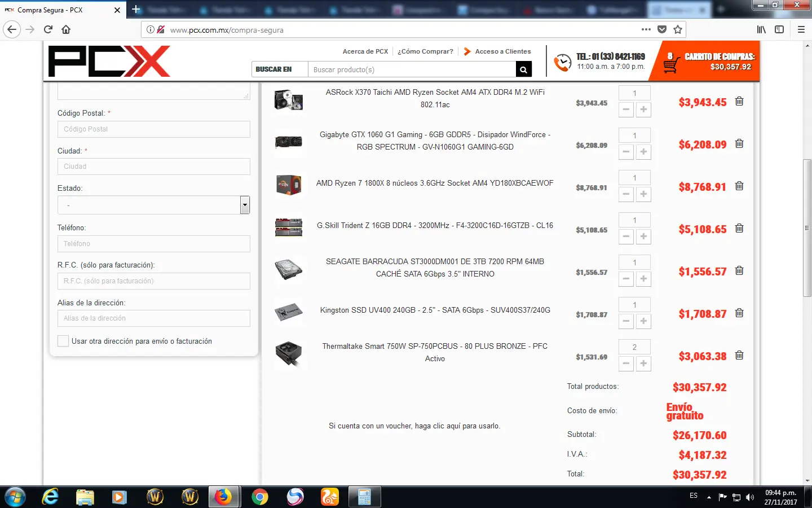This screenshot has height=508, width=812.
Task: Increase Thermaltake power supply quantity with plus button
Action: click(x=643, y=364)
